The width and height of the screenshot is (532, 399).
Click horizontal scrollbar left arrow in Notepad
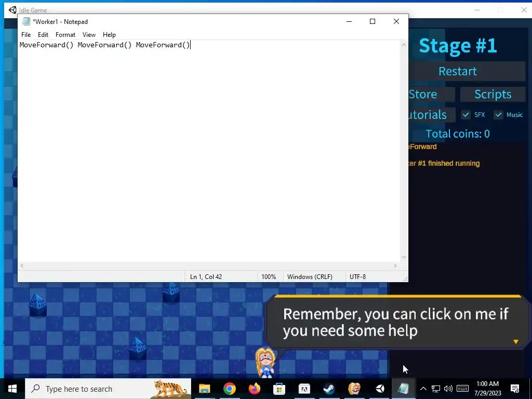[22, 266]
